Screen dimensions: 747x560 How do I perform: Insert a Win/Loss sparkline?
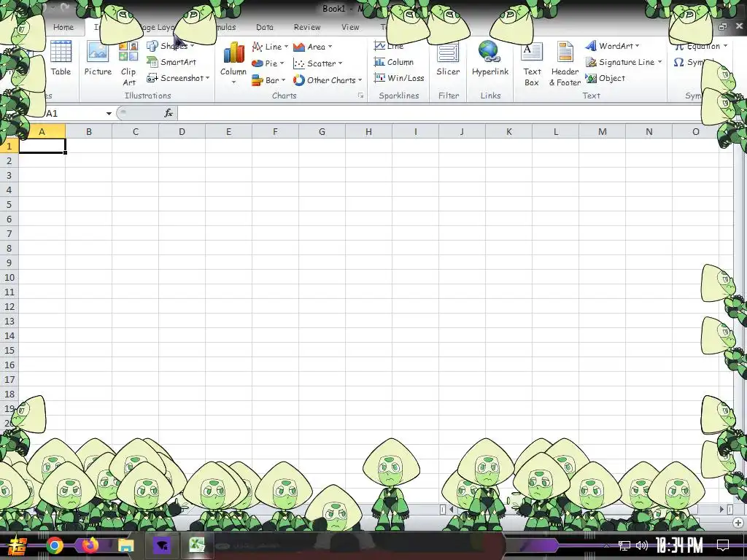click(399, 78)
